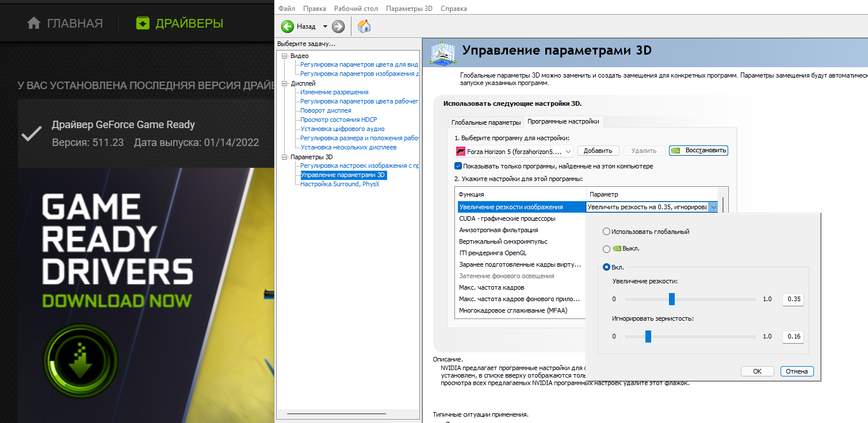Screen dimensions: 868x423
Task: Select the Вкл. radio option
Action: tap(606, 267)
